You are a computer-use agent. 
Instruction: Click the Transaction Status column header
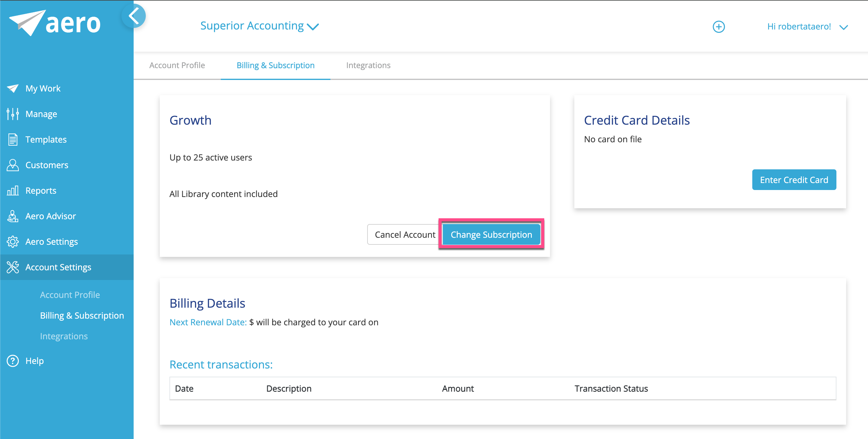(611, 389)
